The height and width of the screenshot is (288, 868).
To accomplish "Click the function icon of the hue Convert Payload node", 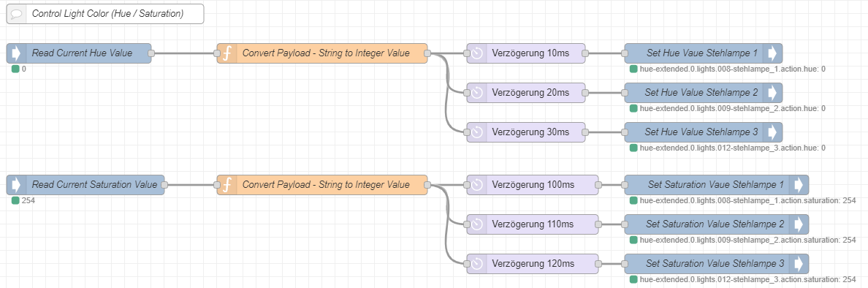I will tap(226, 53).
